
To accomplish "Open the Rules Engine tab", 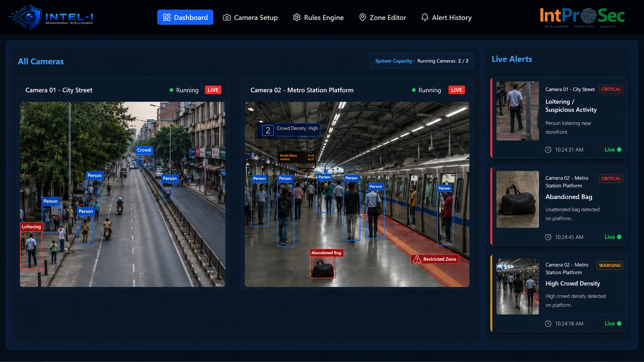I will coord(318,17).
